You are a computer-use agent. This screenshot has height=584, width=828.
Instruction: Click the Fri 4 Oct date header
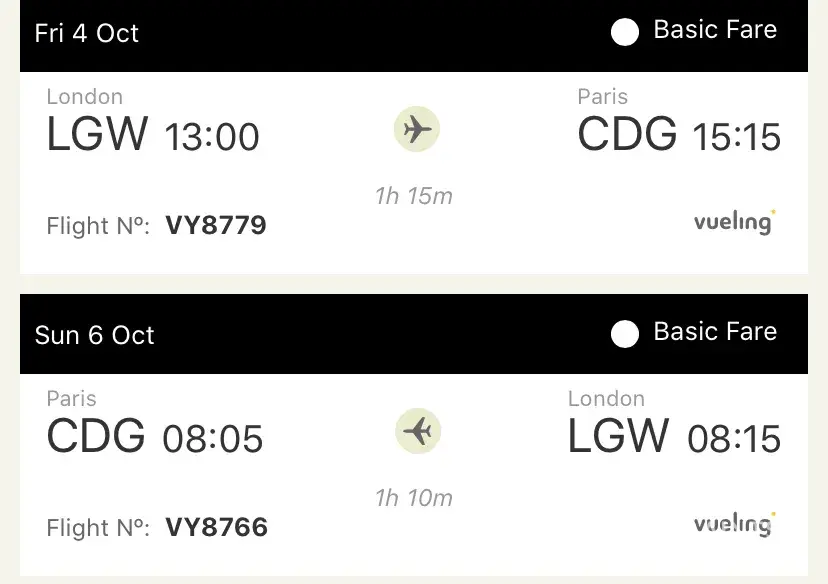(87, 33)
